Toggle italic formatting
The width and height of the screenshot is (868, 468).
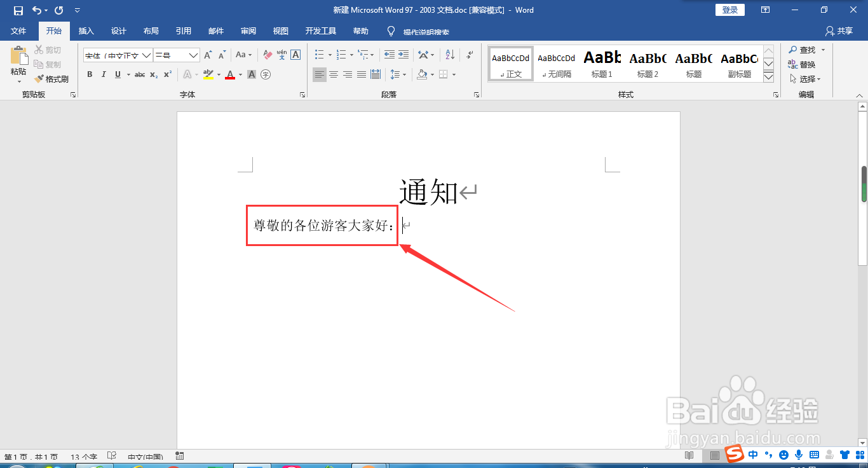104,74
